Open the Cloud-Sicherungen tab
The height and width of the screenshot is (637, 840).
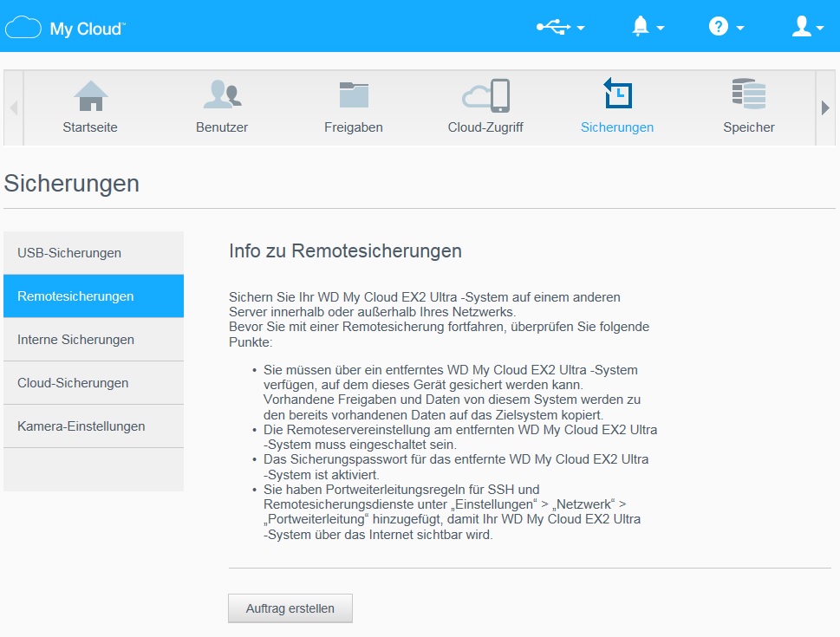pos(94,383)
